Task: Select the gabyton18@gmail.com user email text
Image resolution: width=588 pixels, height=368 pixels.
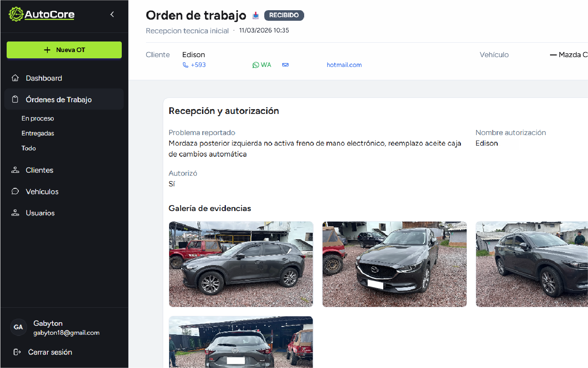Action: point(66,333)
